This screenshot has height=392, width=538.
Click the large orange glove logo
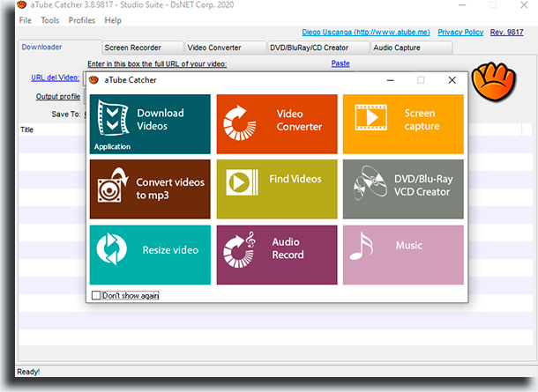click(x=493, y=82)
